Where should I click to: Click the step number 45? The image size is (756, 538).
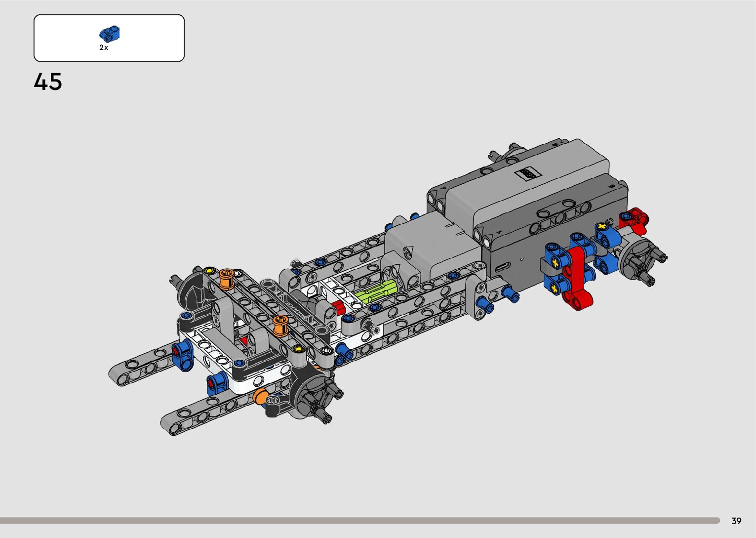pyautogui.click(x=48, y=82)
